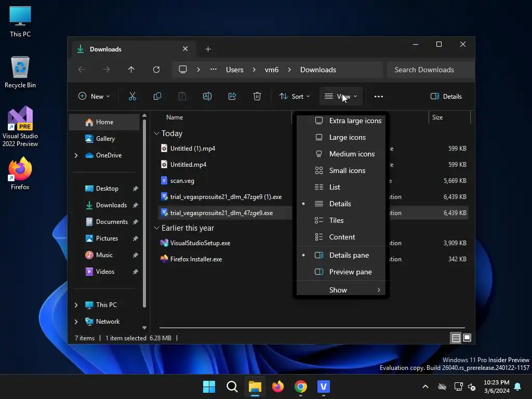Select Firefox Installer.exe file
The width and height of the screenshot is (532, 399).
196,259
